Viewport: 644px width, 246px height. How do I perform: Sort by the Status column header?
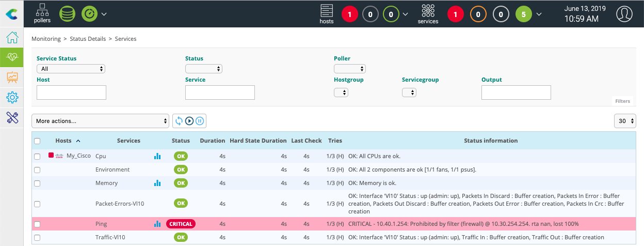(181, 141)
